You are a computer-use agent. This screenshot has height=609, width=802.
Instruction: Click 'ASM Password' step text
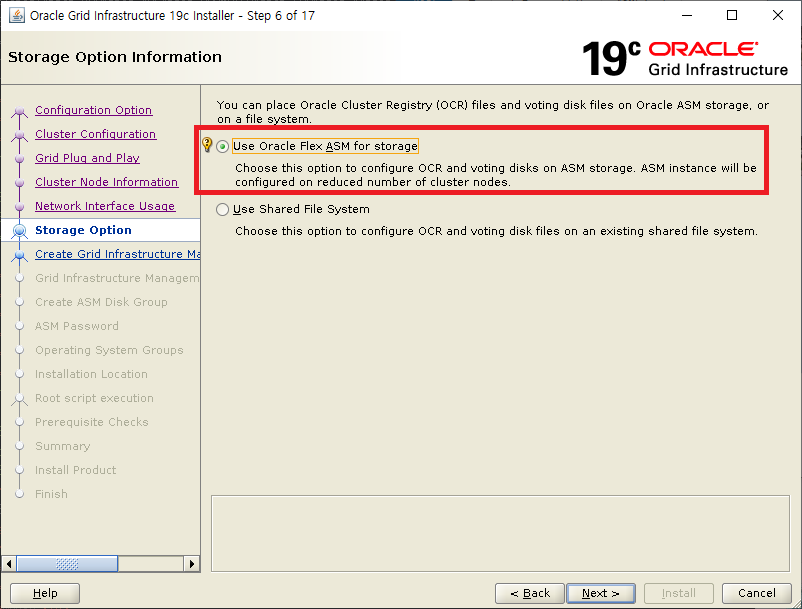pos(77,326)
